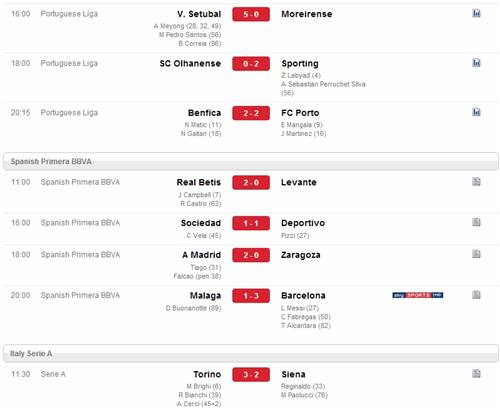This screenshot has width=500, height=411.
Task: Click the Sky Sports 1 HD logo
Action: [x=418, y=295]
